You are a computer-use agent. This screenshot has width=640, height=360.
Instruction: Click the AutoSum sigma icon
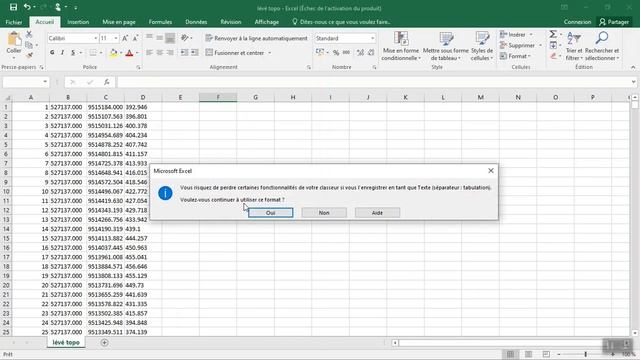click(x=553, y=34)
